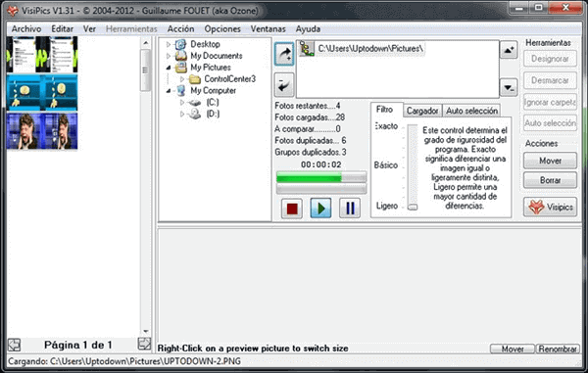Open the Archivo menu
588x373 pixels.
[x=26, y=28]
